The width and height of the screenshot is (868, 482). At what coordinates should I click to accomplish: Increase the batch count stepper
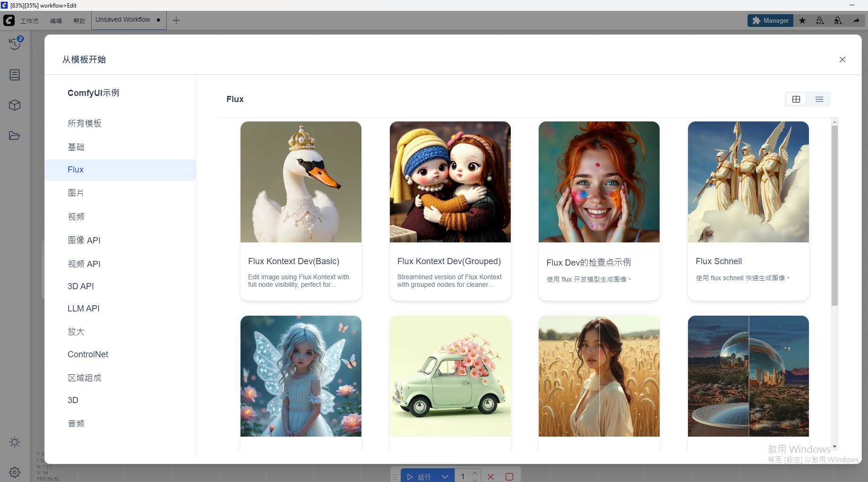point(475,473)
